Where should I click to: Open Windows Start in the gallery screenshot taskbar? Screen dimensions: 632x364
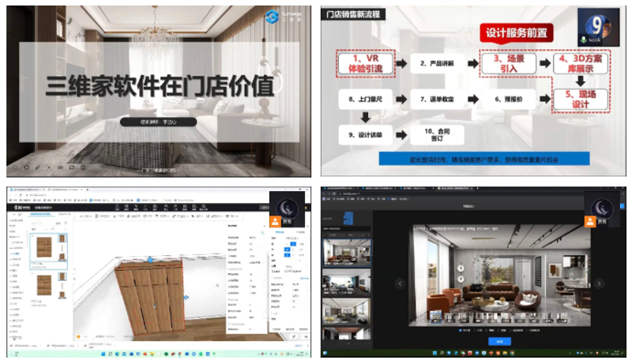tap(434, 353)
